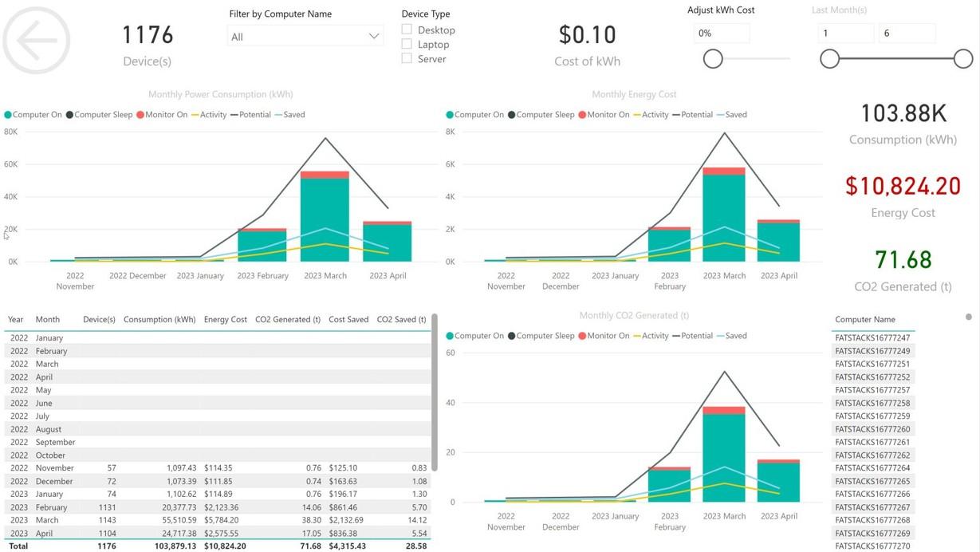980x552 pixels.
Task: Select computer FATSTACKS16777264 in list
Action: 872,468
